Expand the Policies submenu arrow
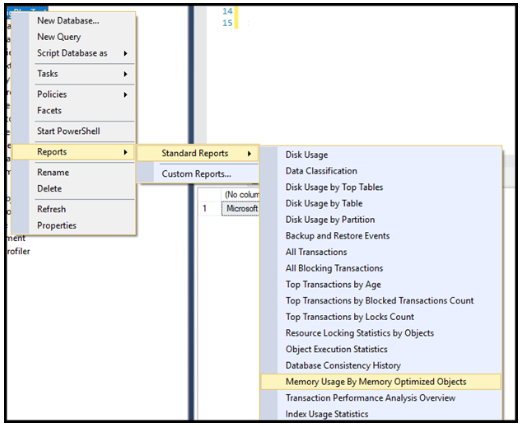522x427 pixels. point(125,95)
